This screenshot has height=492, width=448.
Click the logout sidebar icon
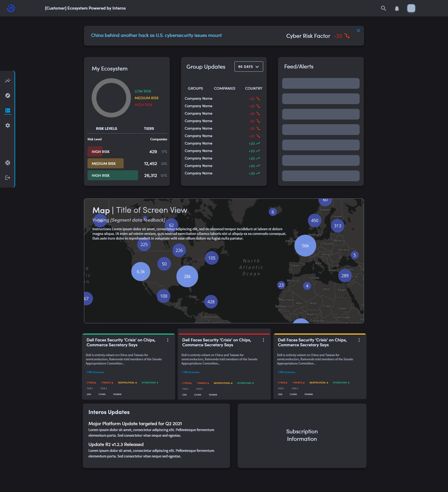coord(8,178)
